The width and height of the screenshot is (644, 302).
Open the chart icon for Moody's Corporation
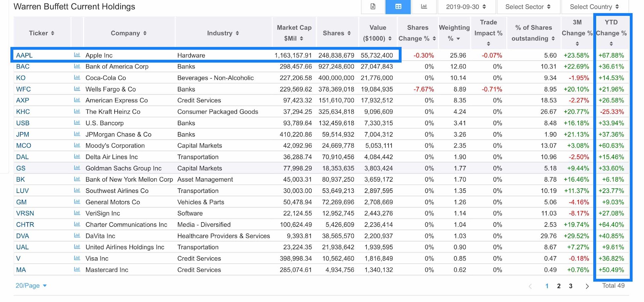pos(77,145)
